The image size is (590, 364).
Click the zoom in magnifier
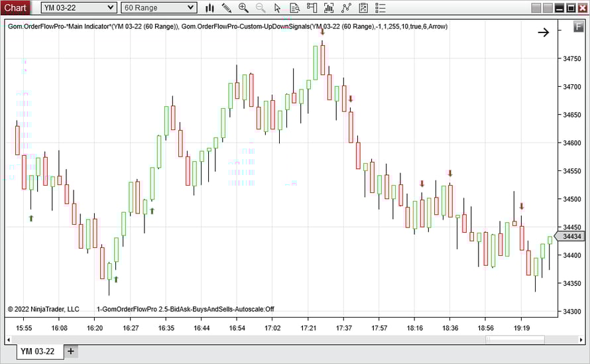point(243,8)
